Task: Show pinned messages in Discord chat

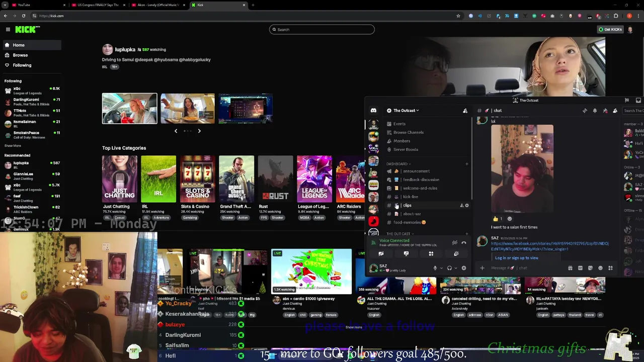Action: point(605,111)
